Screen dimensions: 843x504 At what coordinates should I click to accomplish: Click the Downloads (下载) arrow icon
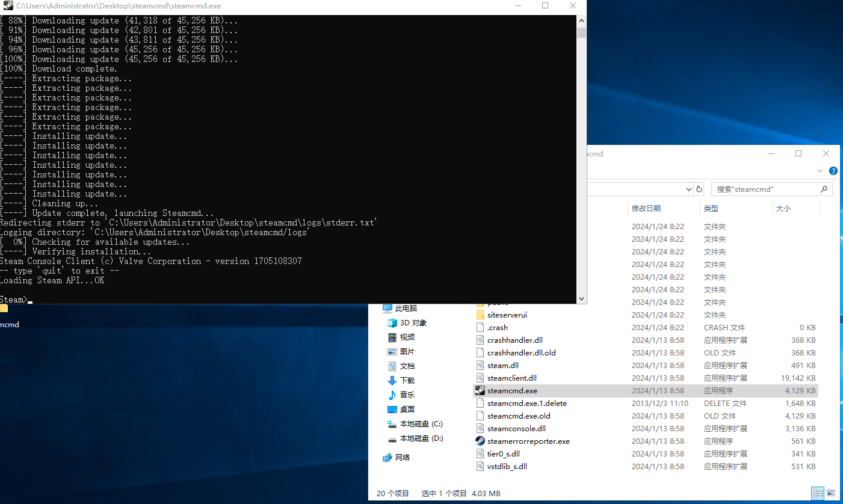(x=392, y=380)
